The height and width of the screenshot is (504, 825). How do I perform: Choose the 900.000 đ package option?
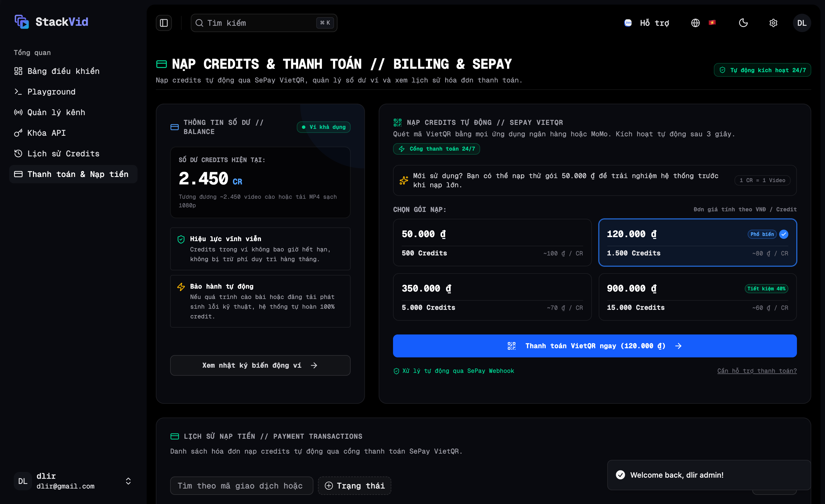[x=698, y=297]
